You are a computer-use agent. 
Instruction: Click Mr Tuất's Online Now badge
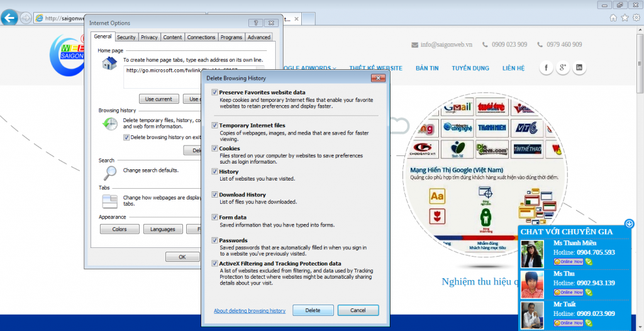coord(569,323)
